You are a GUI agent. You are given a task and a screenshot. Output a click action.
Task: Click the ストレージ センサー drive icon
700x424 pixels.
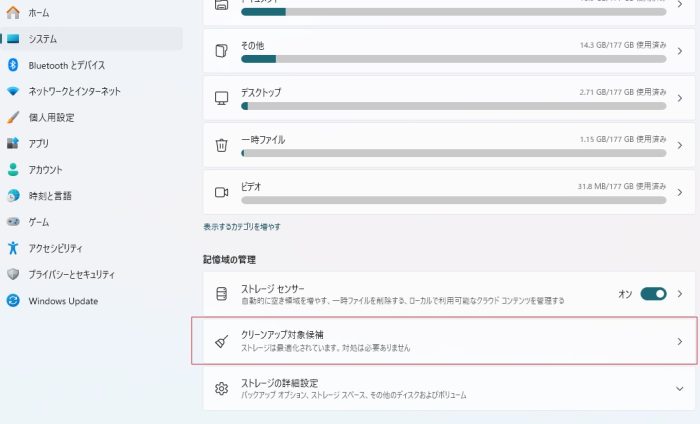221,294
